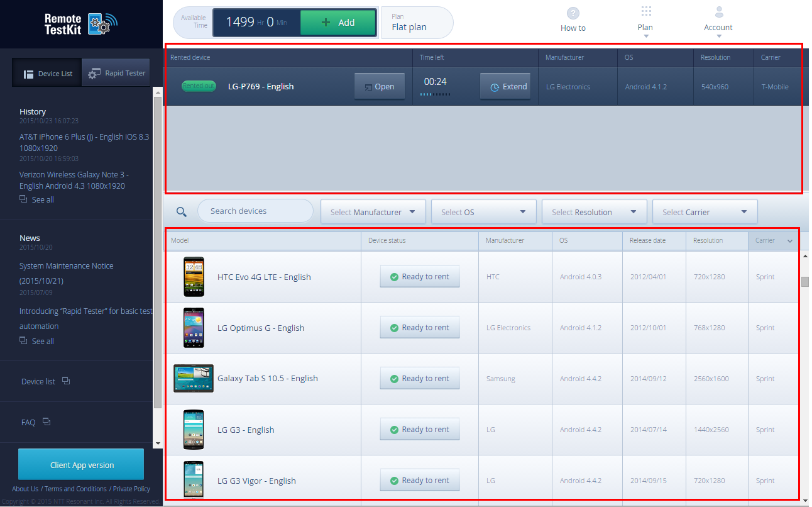The height and width of the screenshot is (507, 812).
Task: Open LG G3 Vigor phone thumbnail
Action: (x=194, y=481)
